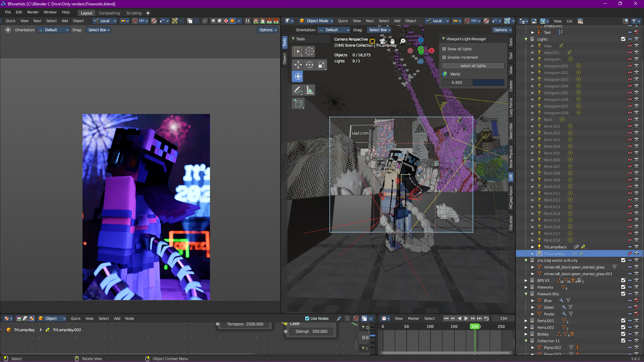Collapse the Lights collection
The image size is (644, 362).
click(x=526, y=39)
